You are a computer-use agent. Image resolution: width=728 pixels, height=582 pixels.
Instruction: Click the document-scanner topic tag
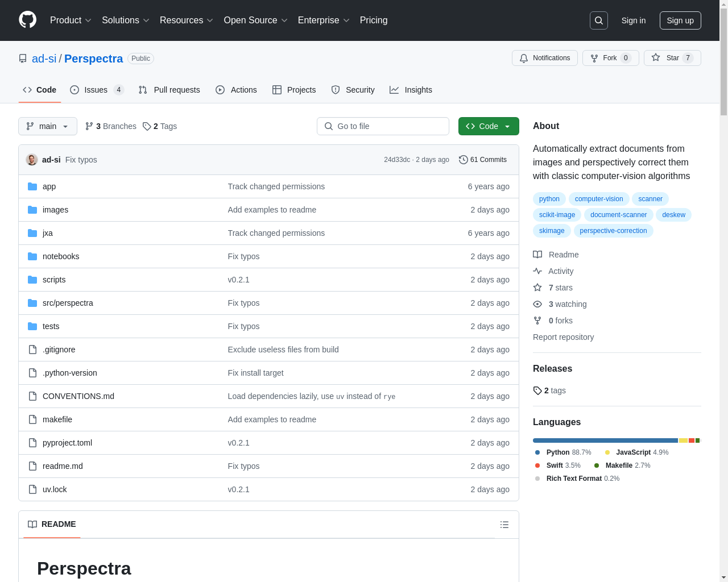pyautogui.click(x=619, y=215)
